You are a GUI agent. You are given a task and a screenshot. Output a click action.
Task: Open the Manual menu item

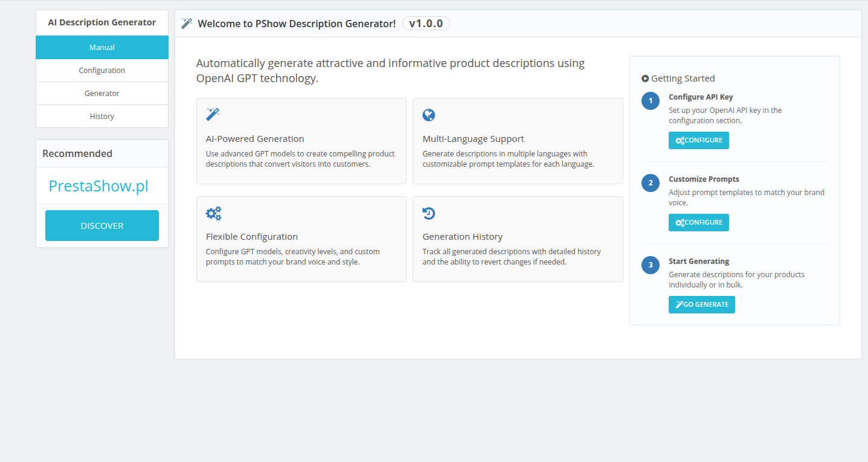[x=102, y=47]
